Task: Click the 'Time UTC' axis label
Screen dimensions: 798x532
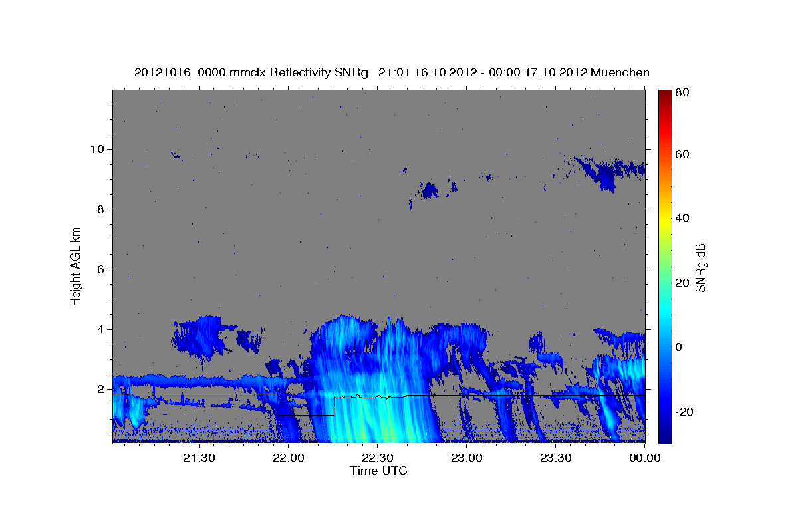Action: 378,471
